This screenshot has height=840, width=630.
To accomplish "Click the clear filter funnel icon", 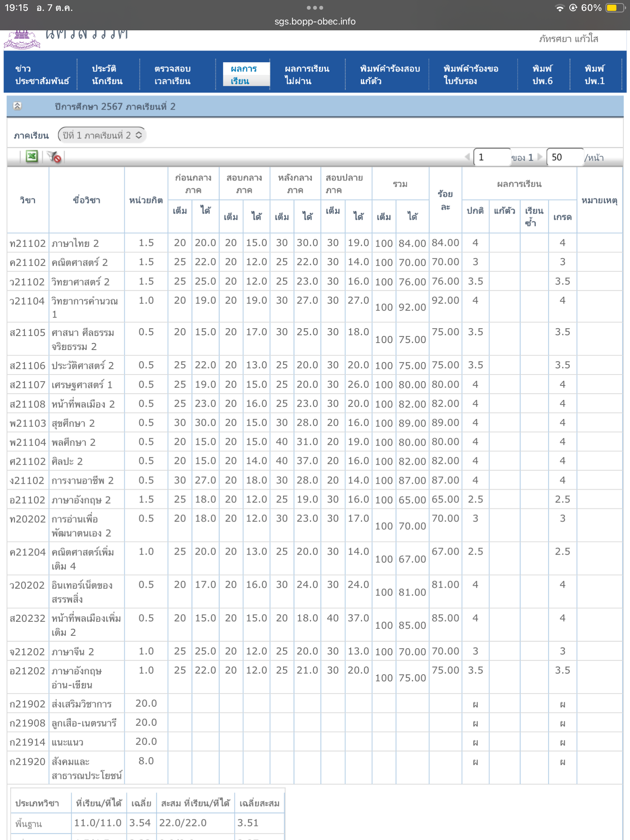I will point(54,157).
